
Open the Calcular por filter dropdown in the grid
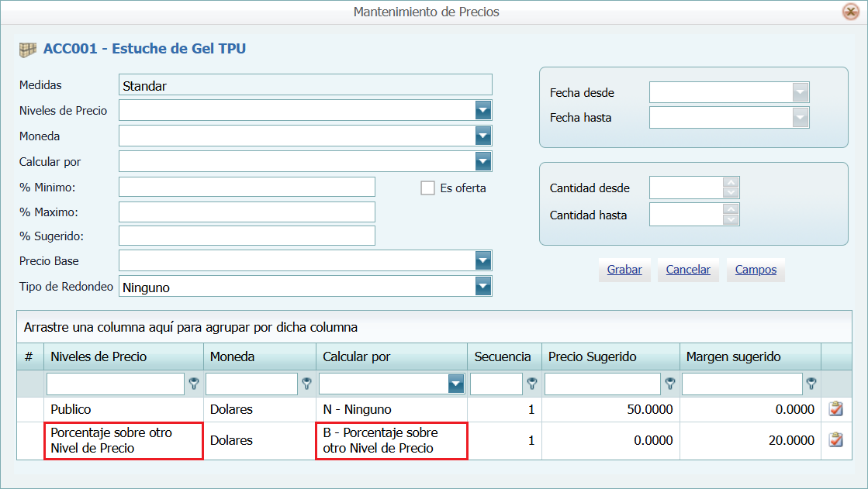tap(457, 384)
